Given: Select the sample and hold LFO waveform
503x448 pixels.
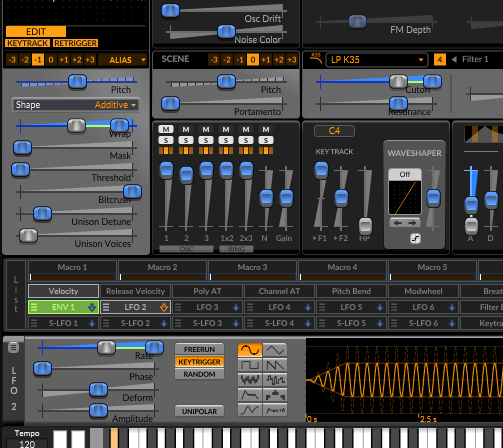Looking at the screenshot, I should pos(275,380).
